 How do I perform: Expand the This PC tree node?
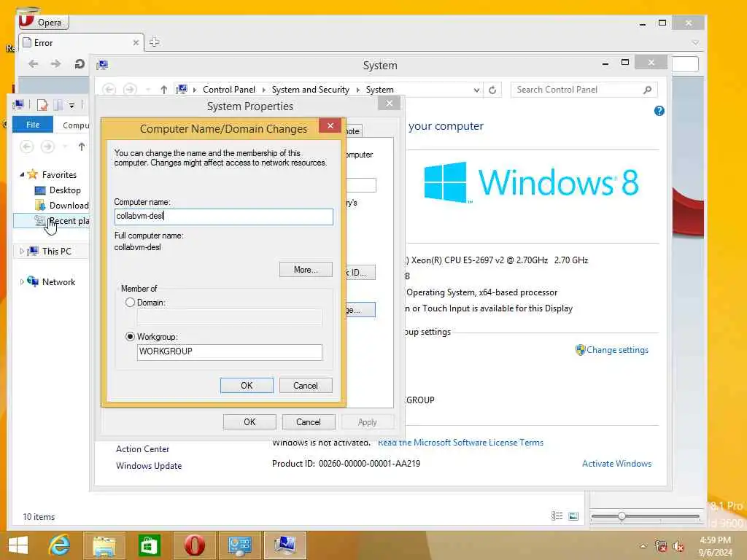tap(22, 251)
